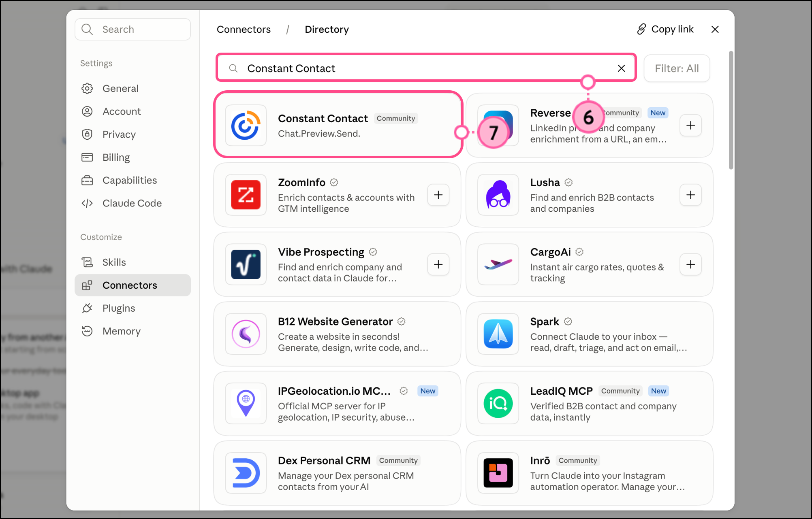Open the ZoomInfo connector title

point(301,183)
